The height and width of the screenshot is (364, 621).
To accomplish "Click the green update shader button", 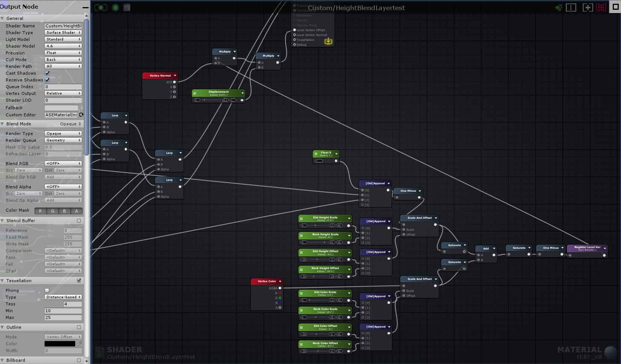I will (x=116, y=8).
